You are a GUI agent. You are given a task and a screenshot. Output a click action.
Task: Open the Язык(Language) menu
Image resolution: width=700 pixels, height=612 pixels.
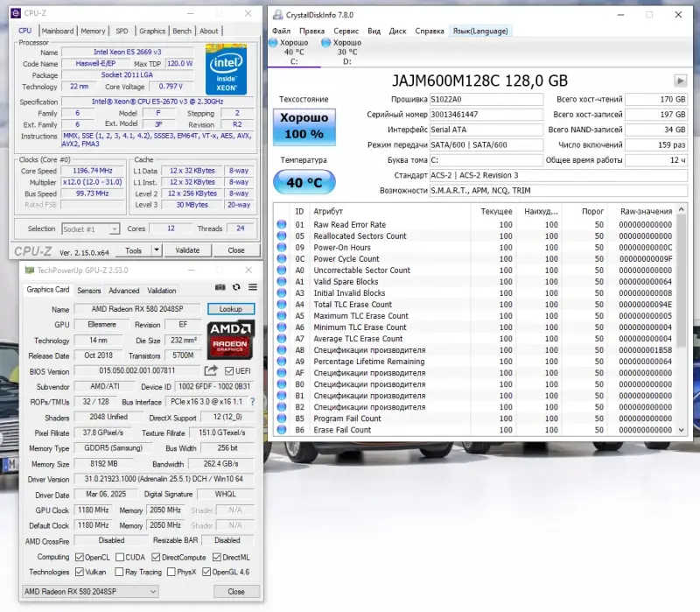point(480,31)
